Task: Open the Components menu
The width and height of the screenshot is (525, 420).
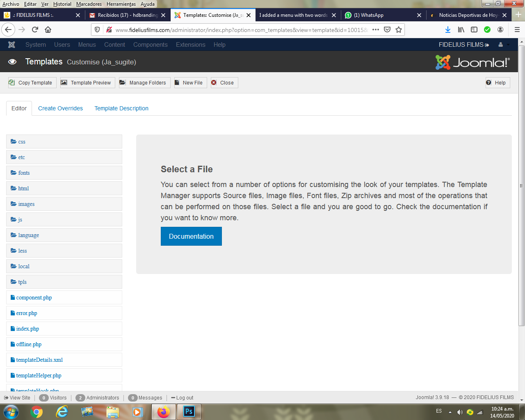Action: (x=151, y=45)
